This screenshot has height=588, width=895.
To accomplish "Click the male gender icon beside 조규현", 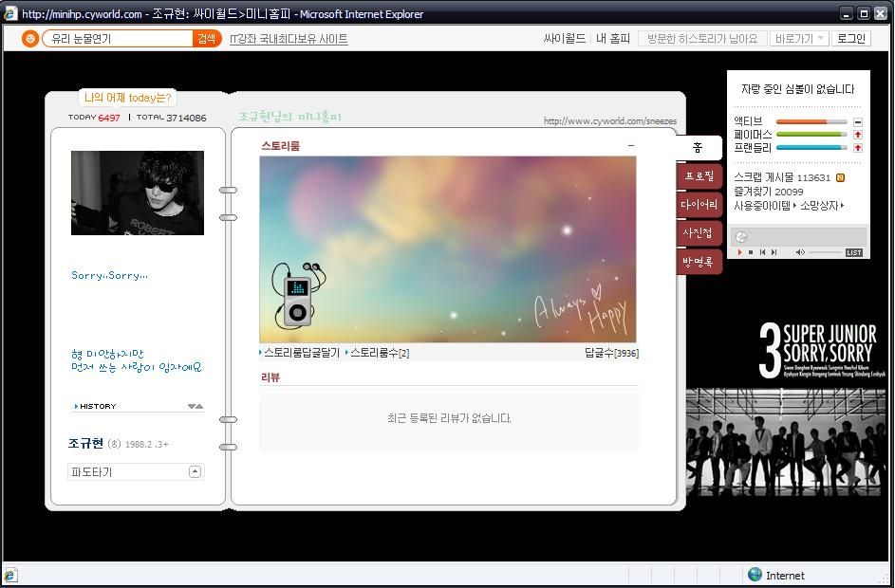I will point(114,444).
